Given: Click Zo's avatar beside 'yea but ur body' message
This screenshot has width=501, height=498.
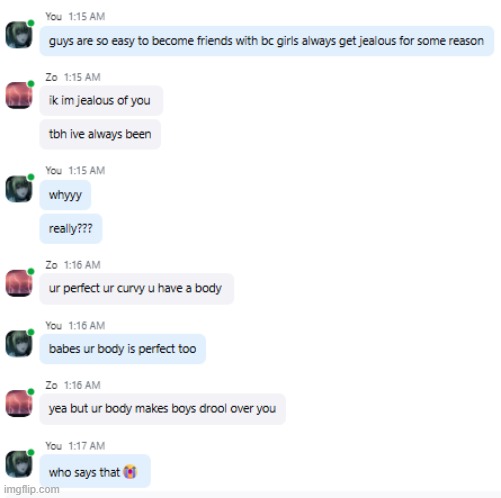Looking at the screenshot, I should [19, 403].
